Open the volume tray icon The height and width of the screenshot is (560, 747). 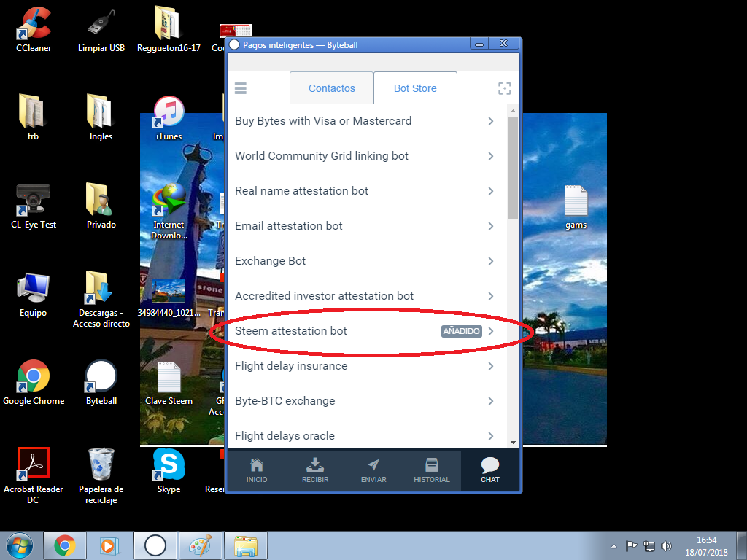click(667, 546)
